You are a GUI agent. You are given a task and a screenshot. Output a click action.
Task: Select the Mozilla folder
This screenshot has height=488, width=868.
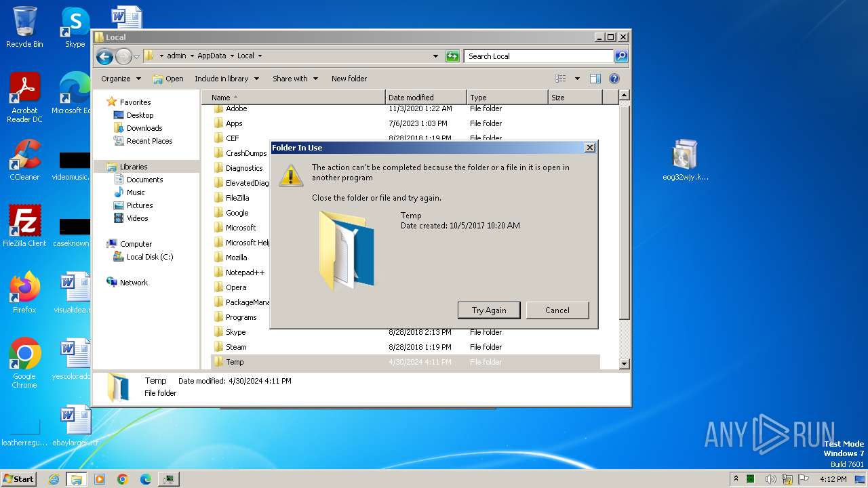[236, 258]
